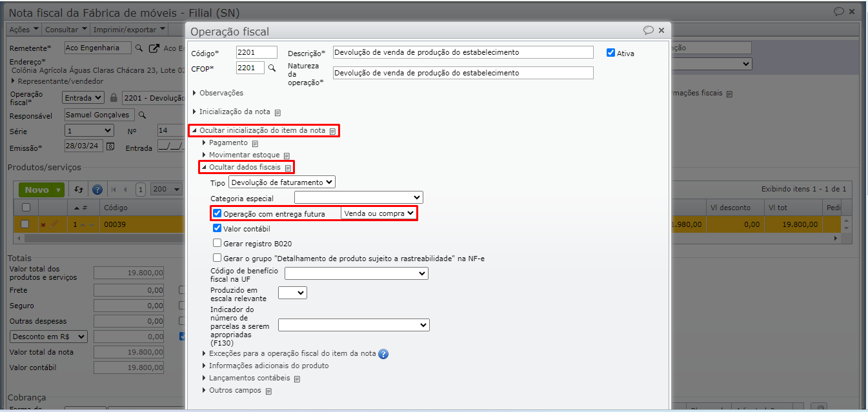Open help icon for Exceções para a operação fiscal
The height and width of the screenshot is (412, 868).
[x=383, y=354]
